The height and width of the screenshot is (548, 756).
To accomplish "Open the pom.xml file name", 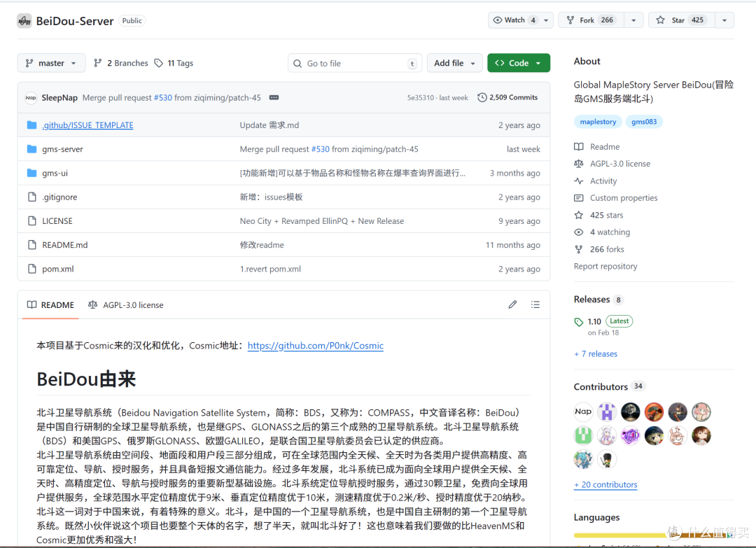I will pos(58,269).
